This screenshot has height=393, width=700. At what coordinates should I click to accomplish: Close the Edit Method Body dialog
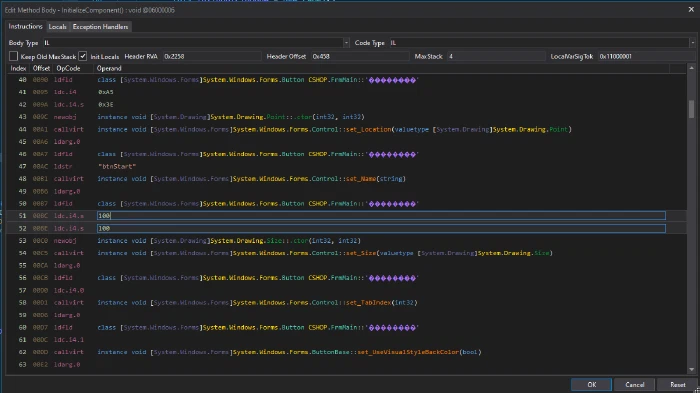[691, 9]
